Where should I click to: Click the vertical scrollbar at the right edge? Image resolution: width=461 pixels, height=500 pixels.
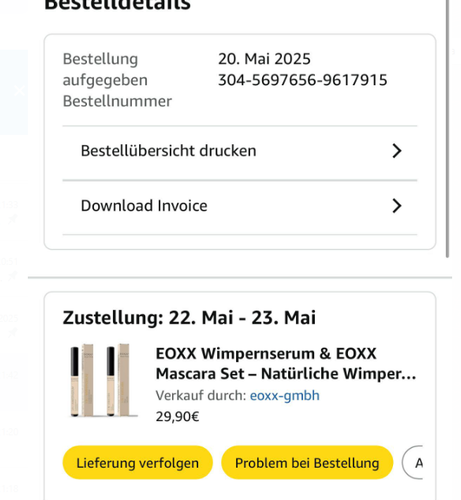[x=448, y=127]
